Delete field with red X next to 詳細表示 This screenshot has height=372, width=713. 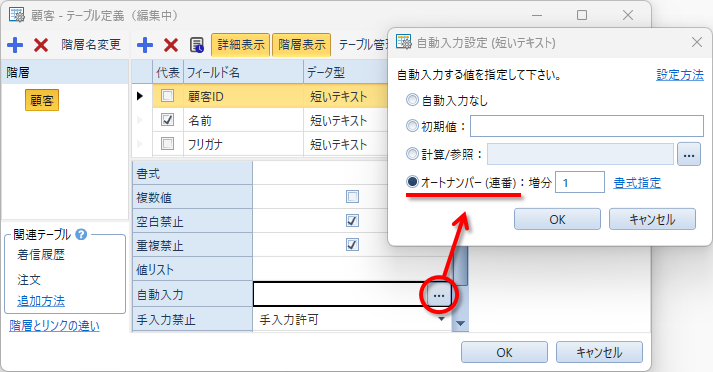coord(171,45)
